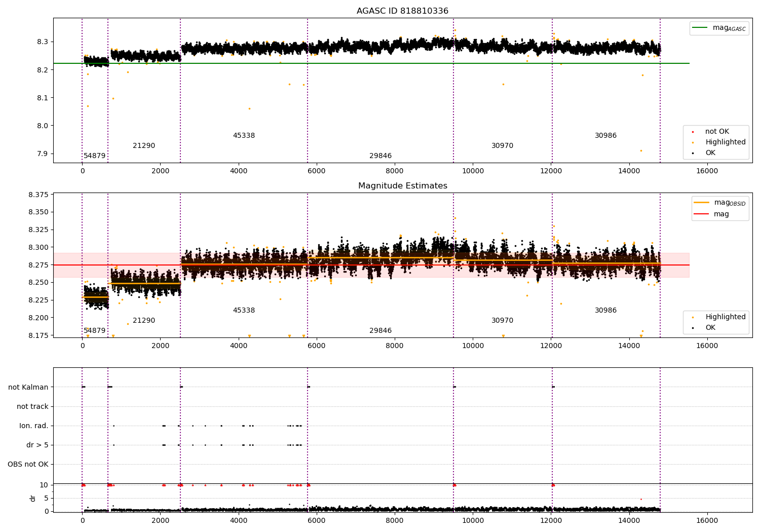Click OBSID label 21290 in the AGASC ID plot
This screenshot has width=760, height=532.
point(144,146)
